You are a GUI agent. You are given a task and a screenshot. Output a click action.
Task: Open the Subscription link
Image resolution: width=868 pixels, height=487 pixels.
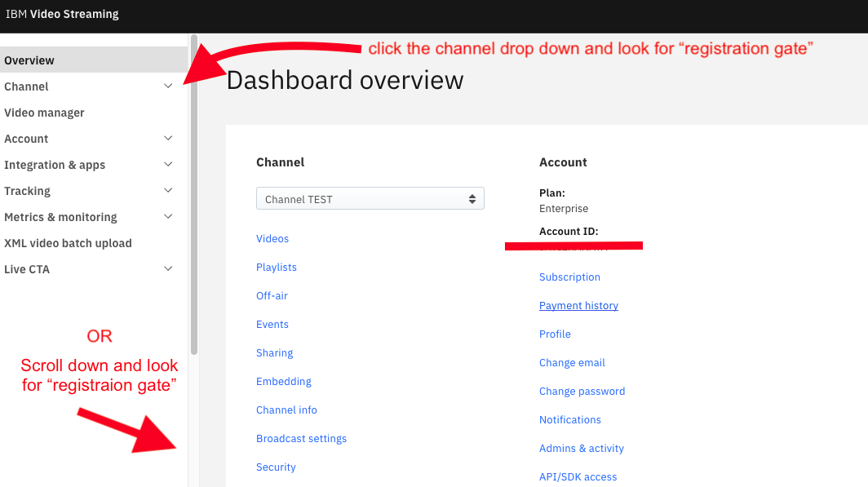(x=569, y=277)
